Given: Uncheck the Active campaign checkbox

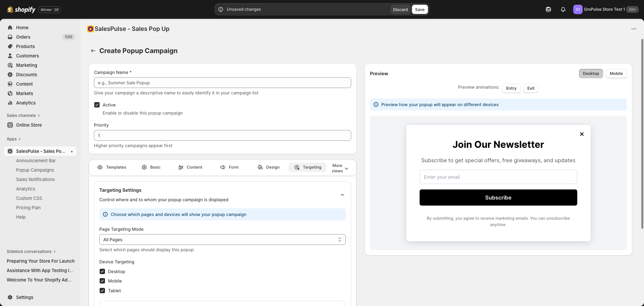Looking at the screenshot, I should coord(97,105).
